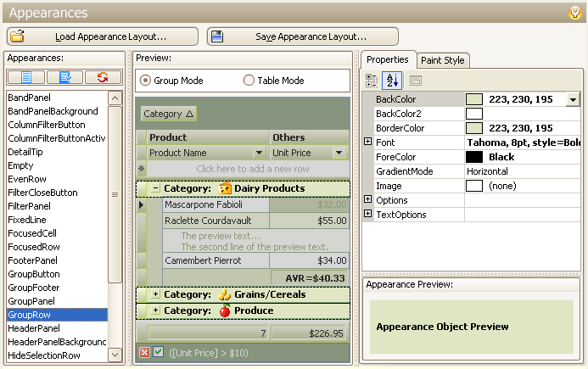
Task: Expand the TextOptions property node
Action: [x=368, y=214]
